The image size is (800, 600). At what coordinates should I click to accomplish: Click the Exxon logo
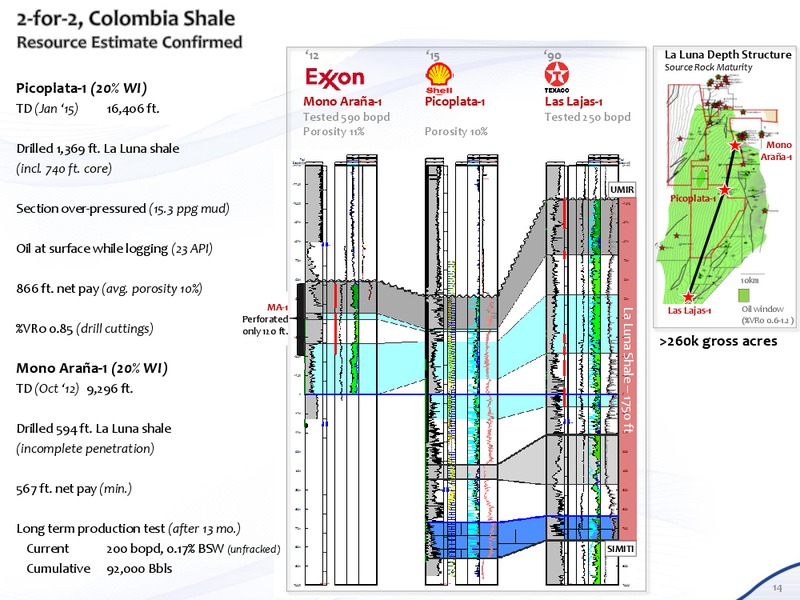point(335,78)
